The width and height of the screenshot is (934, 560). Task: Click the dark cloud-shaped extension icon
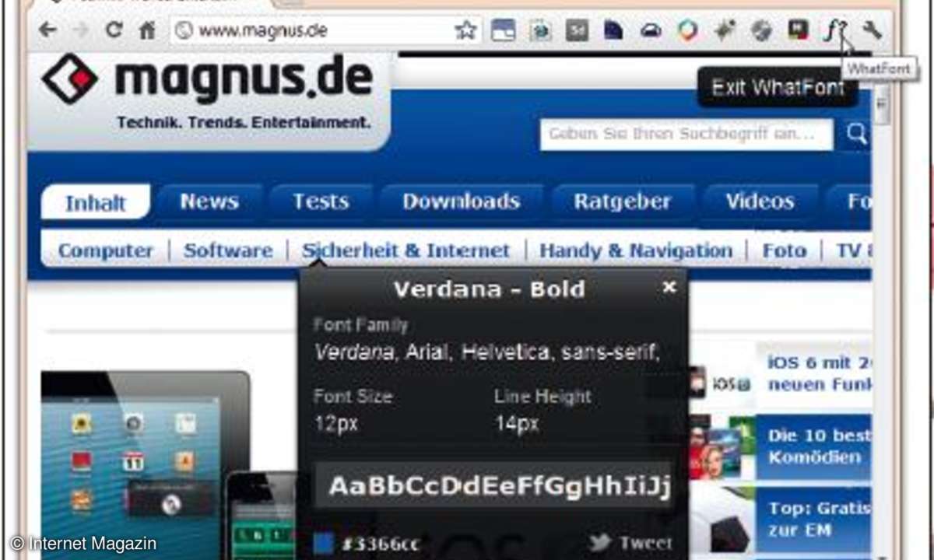(x=651, y=30)
